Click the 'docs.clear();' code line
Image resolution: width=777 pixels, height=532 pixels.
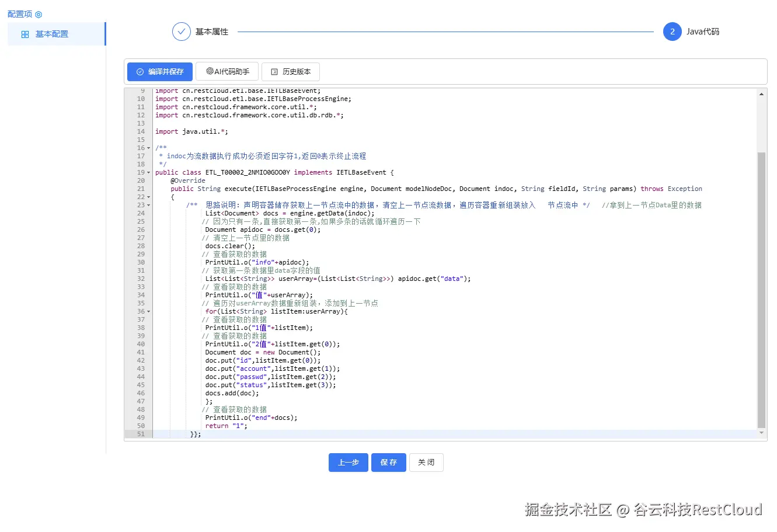tap(230, 246)
